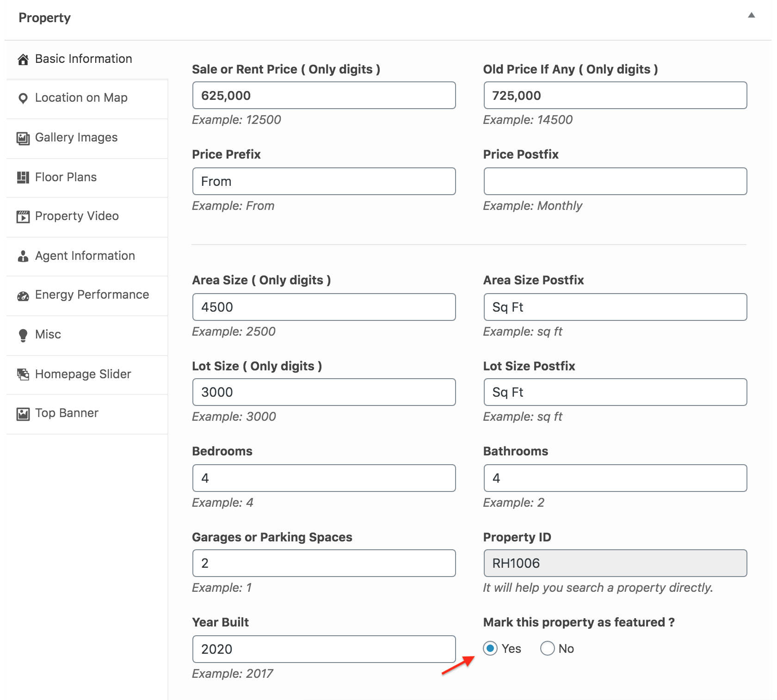Go to the Floor Plans tab
777x700 pixels.
tap(87, 178)
